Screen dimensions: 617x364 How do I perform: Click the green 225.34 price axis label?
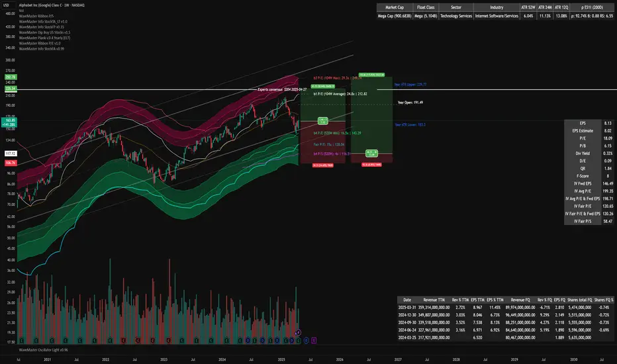[x=10, y=89]
